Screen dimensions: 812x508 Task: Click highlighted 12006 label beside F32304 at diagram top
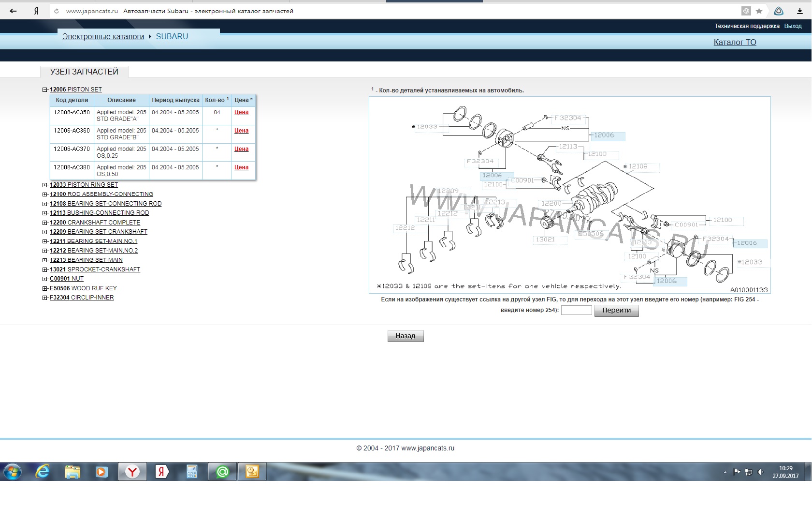point(608,135)
